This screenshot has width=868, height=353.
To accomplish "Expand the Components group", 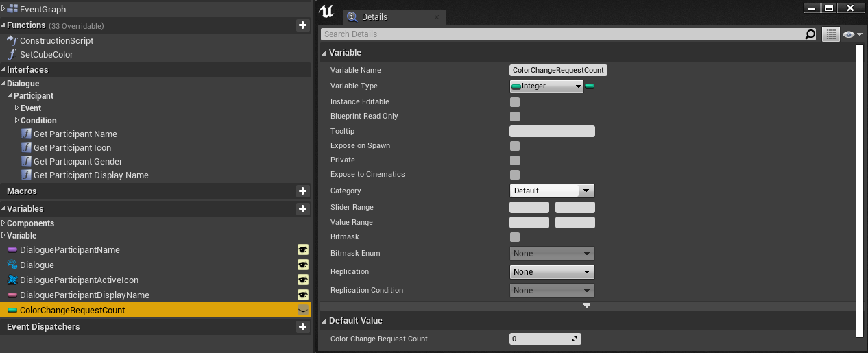I will (3, 223).
